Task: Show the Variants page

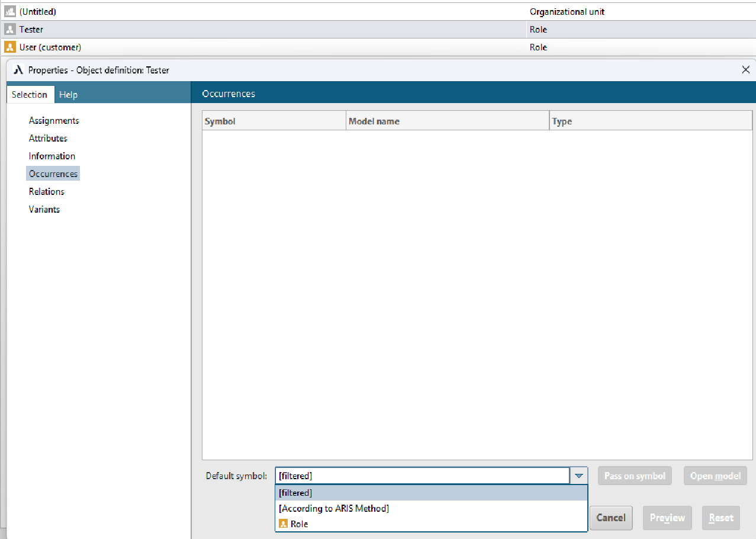Action: (44, 209)
